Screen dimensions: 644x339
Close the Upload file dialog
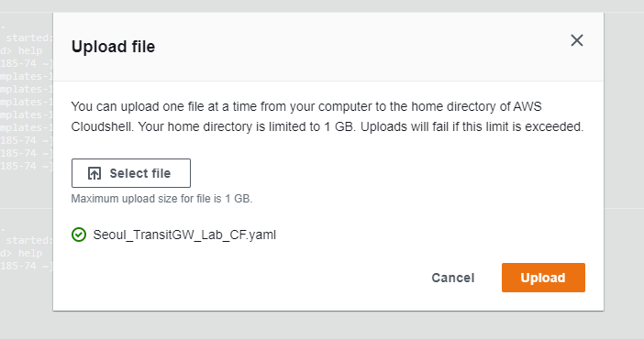[x=577, y=40]
